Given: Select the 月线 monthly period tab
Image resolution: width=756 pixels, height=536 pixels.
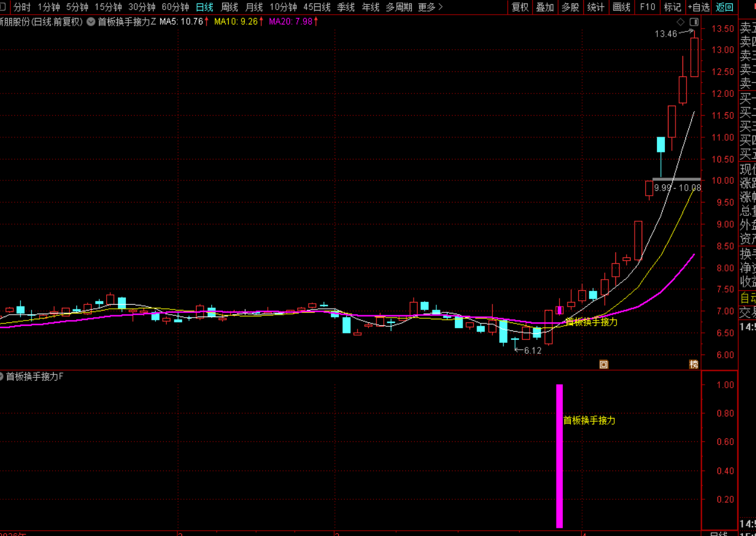Looking at the screenshot, I should pyautogui.click(x=254, y=7).
